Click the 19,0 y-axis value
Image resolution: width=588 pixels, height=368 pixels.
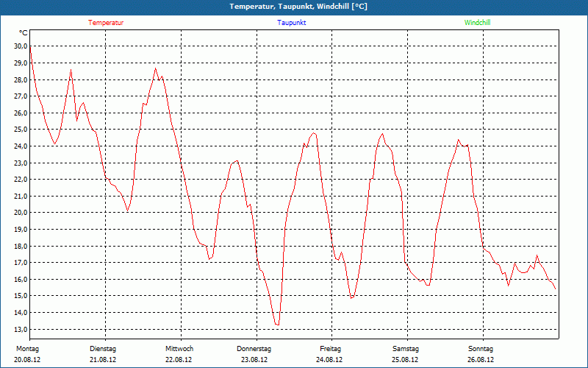(21, 230)
